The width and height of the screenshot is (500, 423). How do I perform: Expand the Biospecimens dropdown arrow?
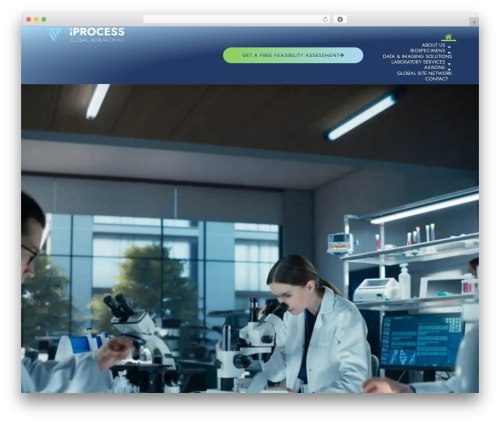pyautogui.click(x=449, y=53)
